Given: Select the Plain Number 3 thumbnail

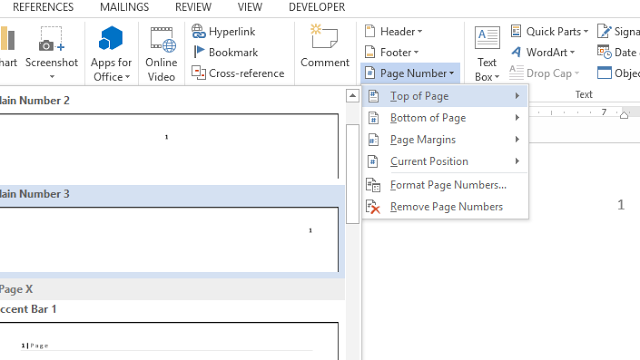Looking at the screenshot, I should click(169, 239).
